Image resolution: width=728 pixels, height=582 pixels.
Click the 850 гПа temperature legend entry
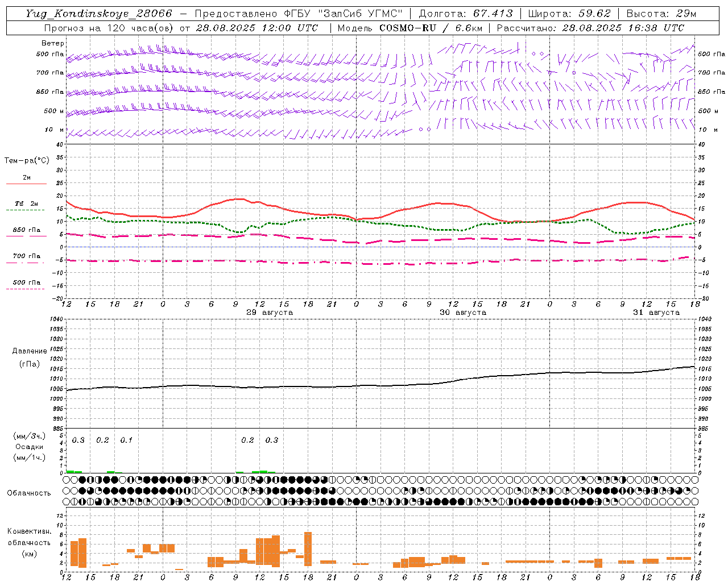pos(27,230)
